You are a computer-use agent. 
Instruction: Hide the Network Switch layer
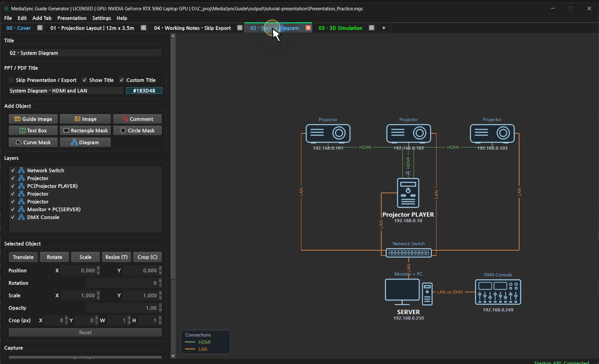(13, 170)
